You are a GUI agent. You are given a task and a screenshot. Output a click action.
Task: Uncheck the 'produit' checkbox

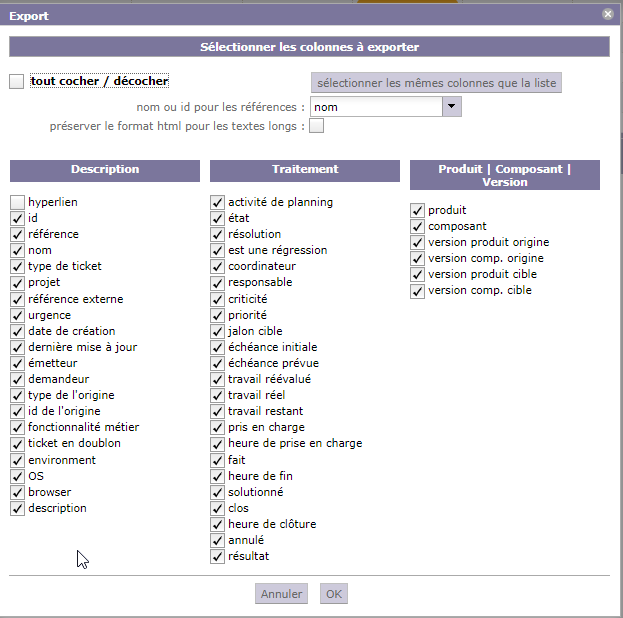418,210
